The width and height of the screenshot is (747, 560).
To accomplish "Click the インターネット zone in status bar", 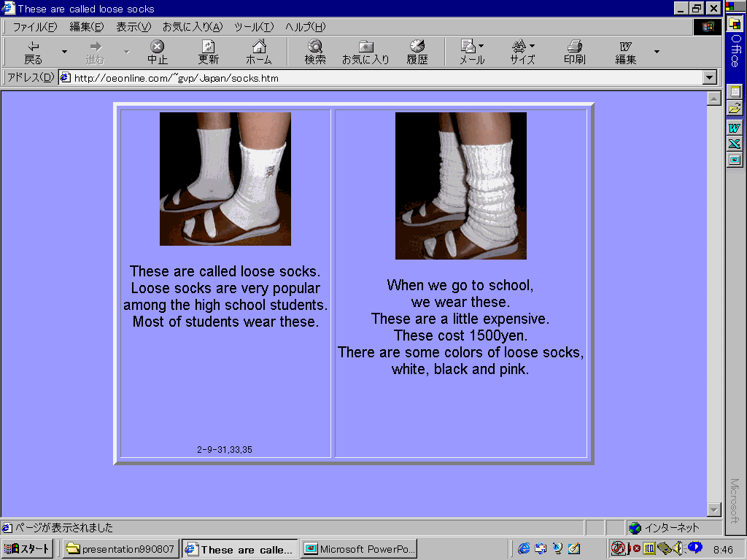I will point(672,528).
